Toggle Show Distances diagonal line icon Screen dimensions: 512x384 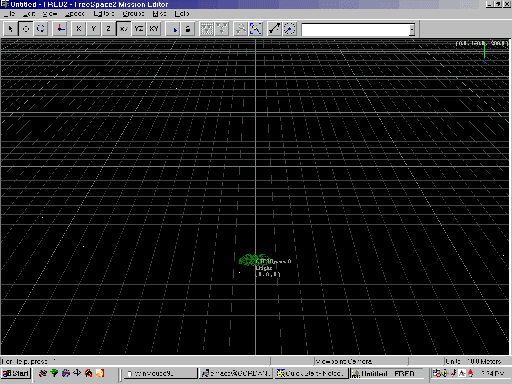tap(275, 29)
